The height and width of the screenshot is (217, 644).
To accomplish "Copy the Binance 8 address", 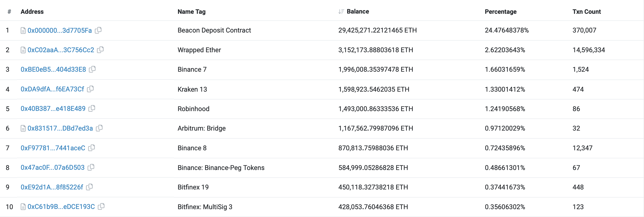I will click(92, 148).
